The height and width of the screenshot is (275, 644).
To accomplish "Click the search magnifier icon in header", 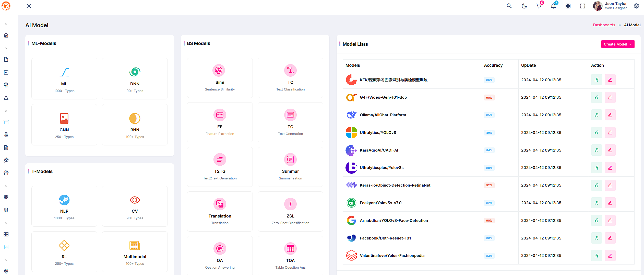I will [509, 6].
